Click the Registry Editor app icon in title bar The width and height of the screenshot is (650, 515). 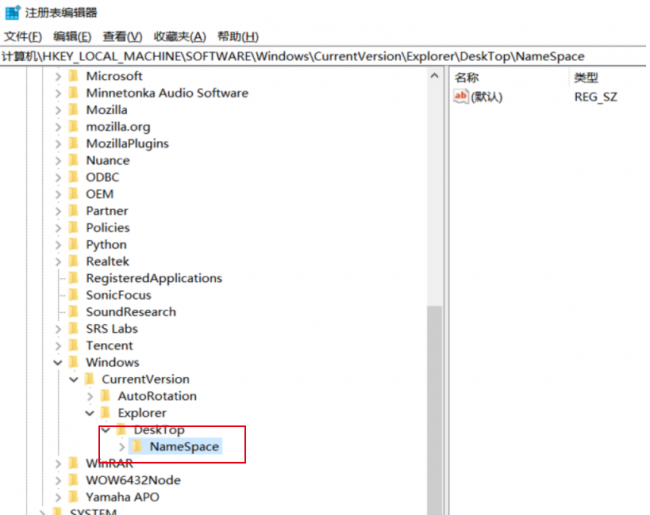12,12
